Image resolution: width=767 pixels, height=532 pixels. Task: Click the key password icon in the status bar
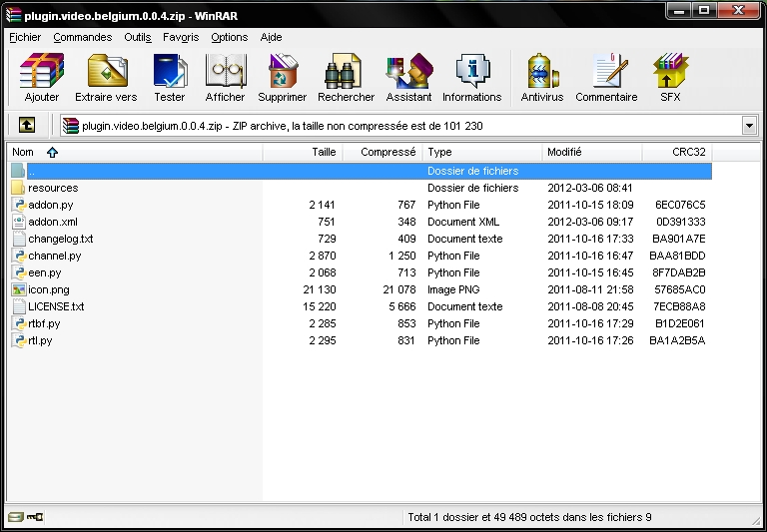pyautogui.click(x=35, y=516)
